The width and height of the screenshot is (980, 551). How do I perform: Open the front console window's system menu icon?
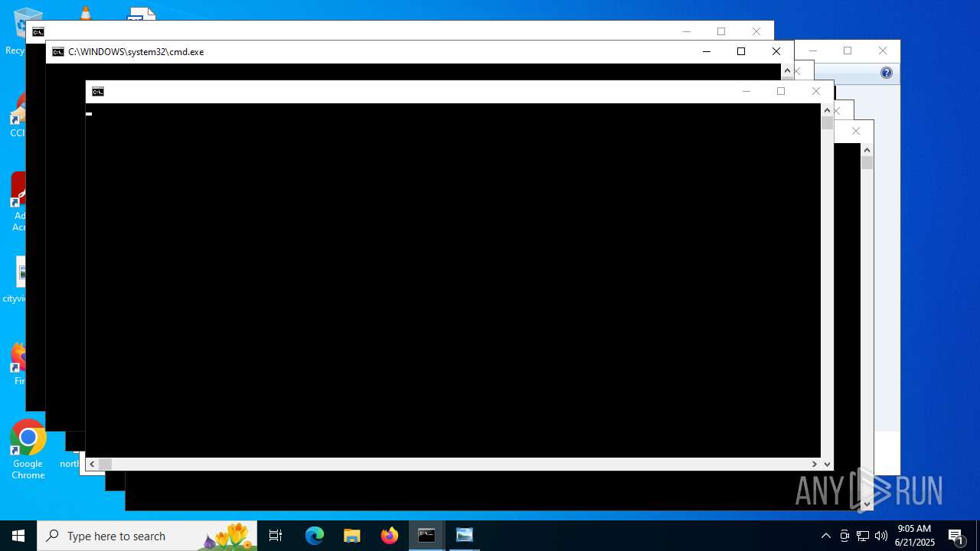98,92
